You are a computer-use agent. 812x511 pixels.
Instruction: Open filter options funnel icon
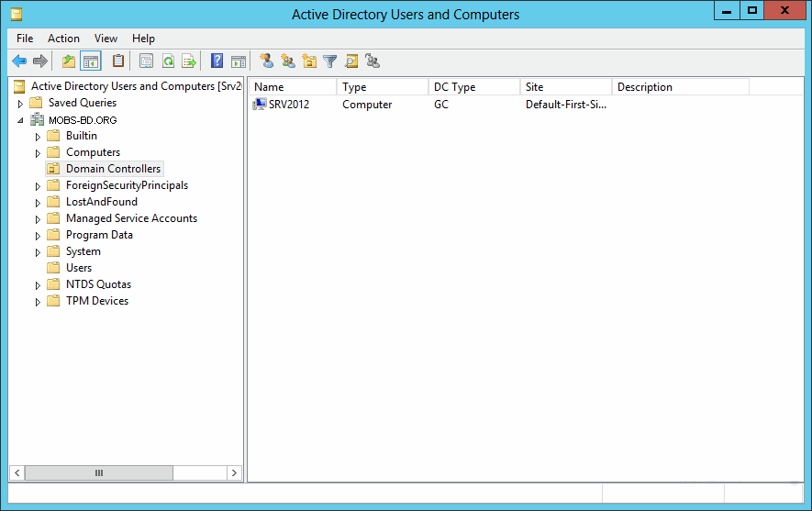(330, 61)
